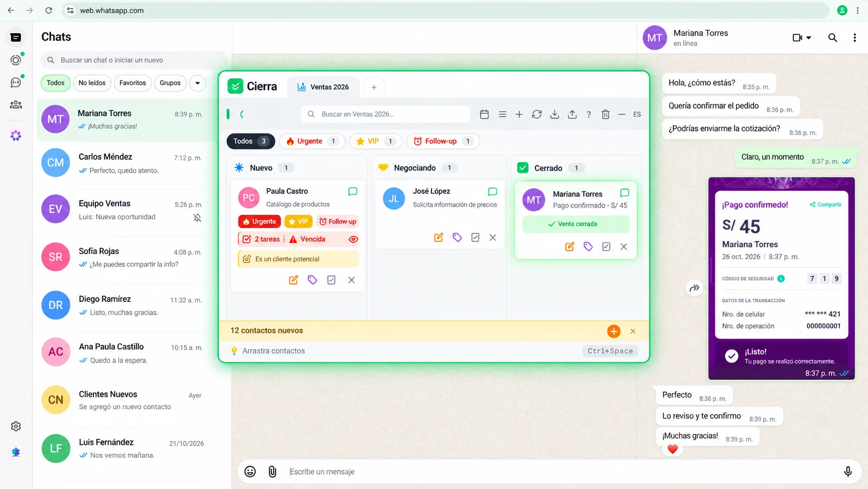Screen dimensions: 868x489
Task: Click the Compartir link on payment receipt
Action: coord(825,205)
